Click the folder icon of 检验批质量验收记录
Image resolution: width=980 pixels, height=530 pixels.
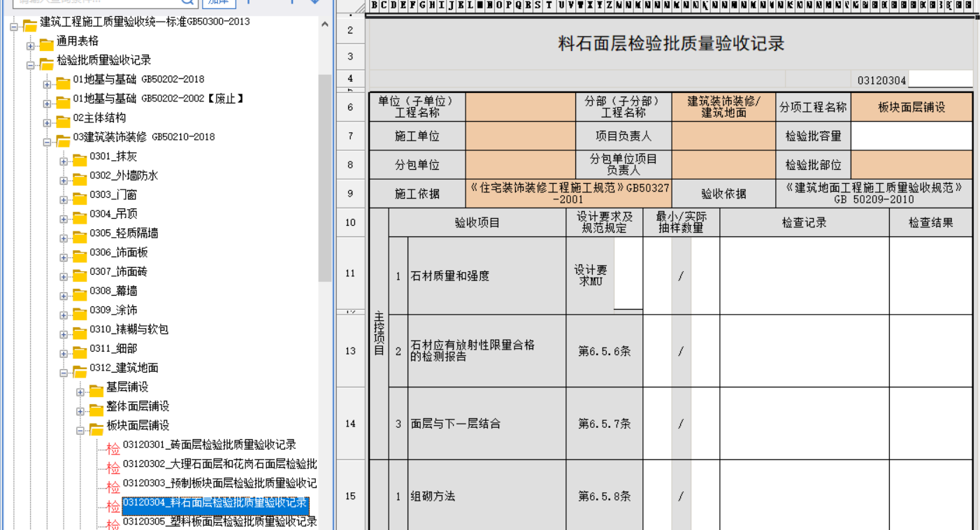coord(46,64)
